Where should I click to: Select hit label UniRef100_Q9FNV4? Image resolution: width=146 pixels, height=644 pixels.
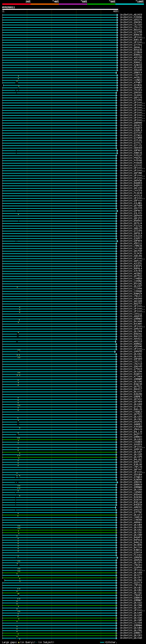pyautogui.click(x=131, y=241)
